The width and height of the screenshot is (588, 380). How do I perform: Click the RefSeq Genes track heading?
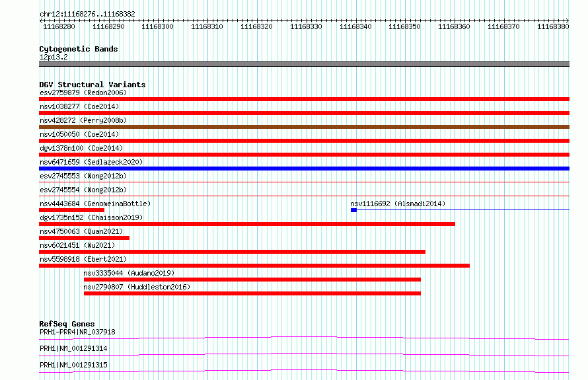[67, 324]
